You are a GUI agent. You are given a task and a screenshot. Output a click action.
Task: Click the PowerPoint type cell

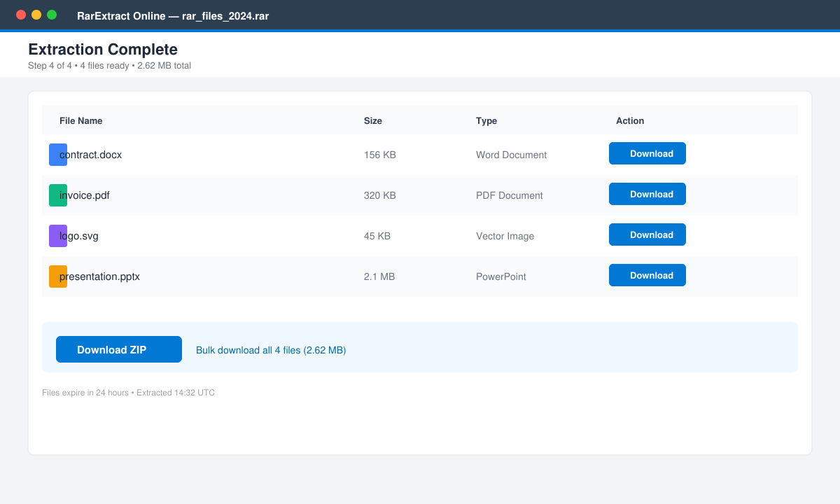[501, 276]
